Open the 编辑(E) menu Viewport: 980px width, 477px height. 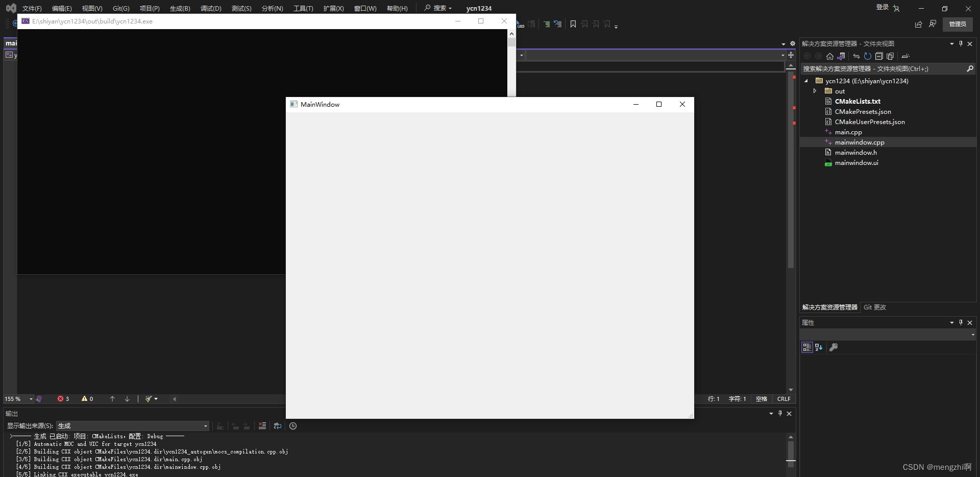coord(62,8)
